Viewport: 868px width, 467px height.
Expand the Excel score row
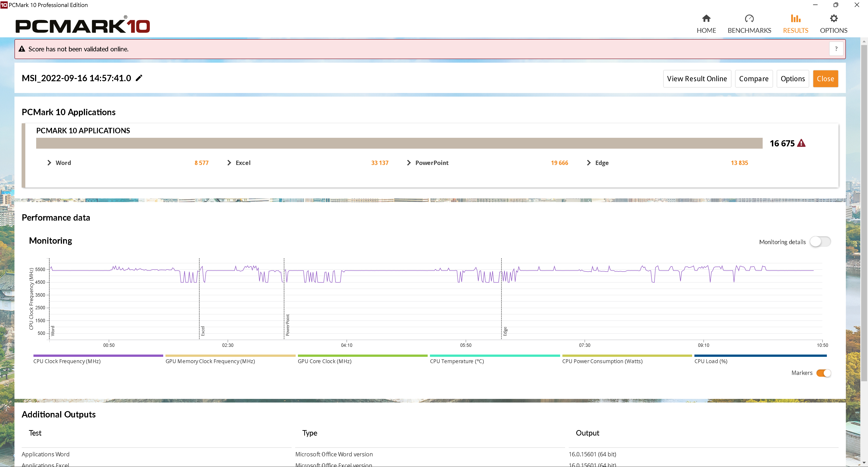[x=229, y=163]
